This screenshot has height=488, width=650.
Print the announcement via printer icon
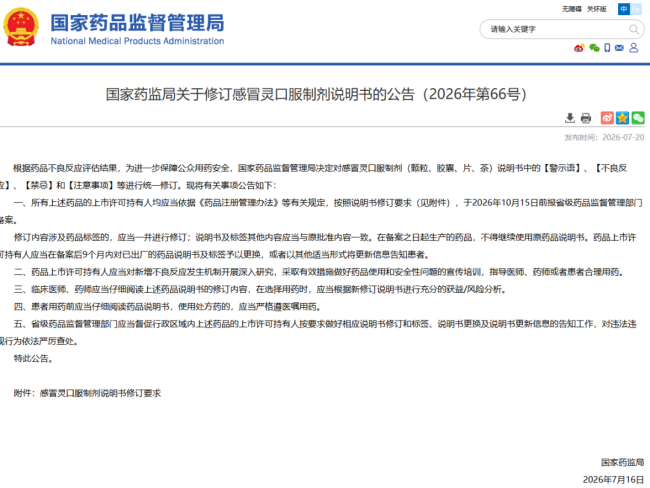point(586,118)
